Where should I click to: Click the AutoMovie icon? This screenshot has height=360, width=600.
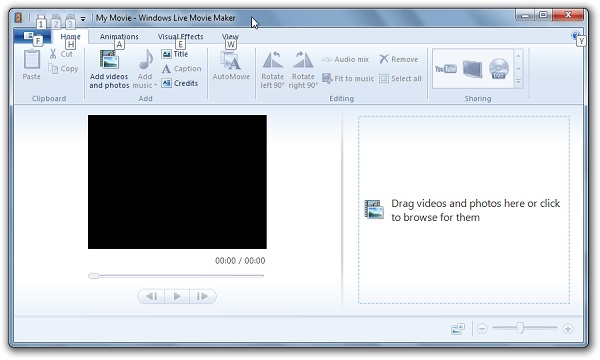click(231, 61)
